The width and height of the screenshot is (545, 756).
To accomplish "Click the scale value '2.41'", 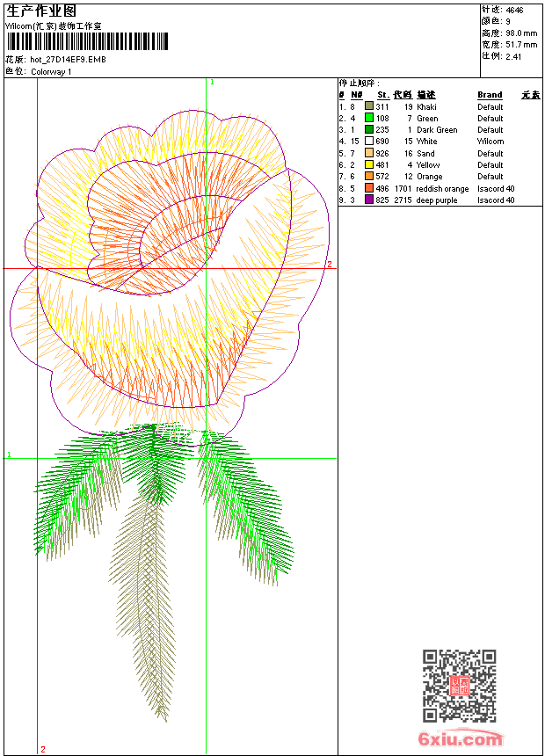I will pyautogui.click(x=513, y=56).
